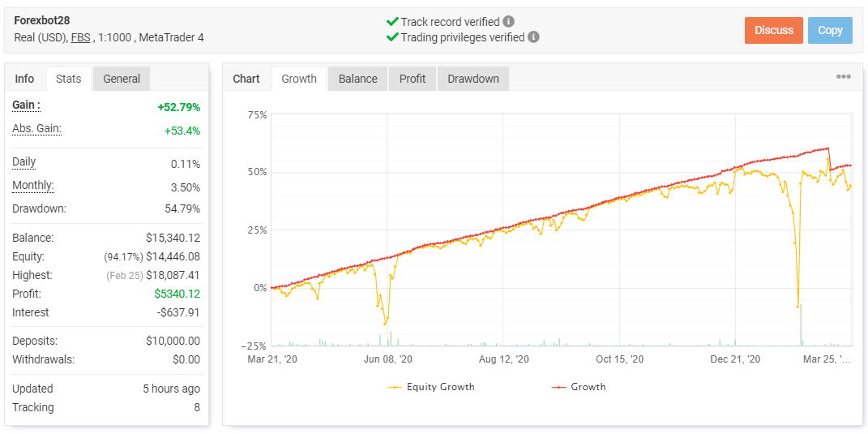Click info icon beside Trading privileges verified
Screen dimensions: 868x434
533,37
